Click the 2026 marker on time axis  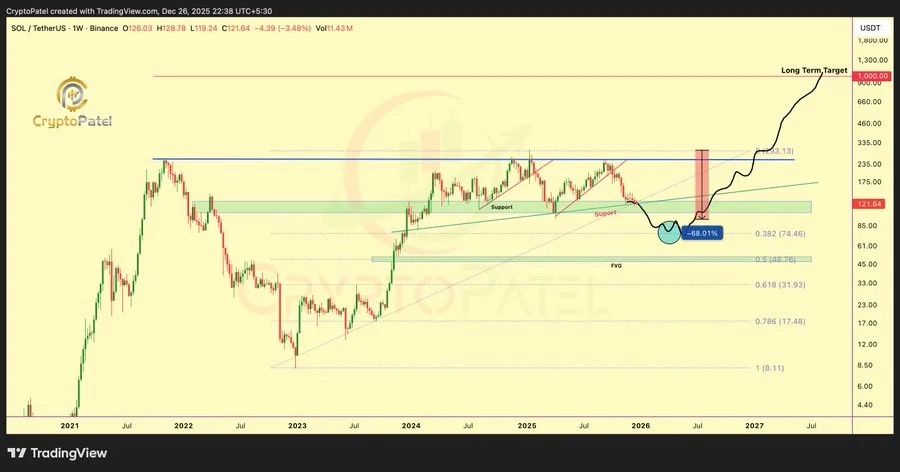point(641,425)
